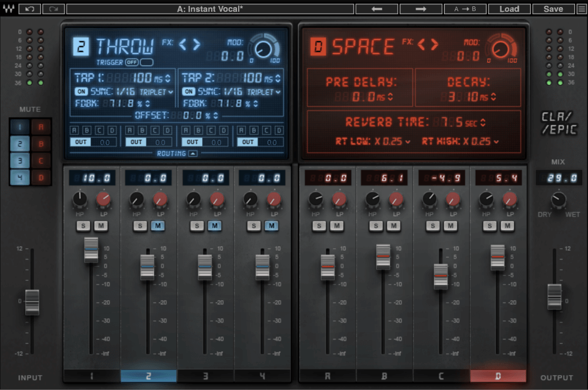This screenshot has width=588, height=390.
Task: Click the HP filter knob on reverb channel C
Action: click(x=430, y=199)
